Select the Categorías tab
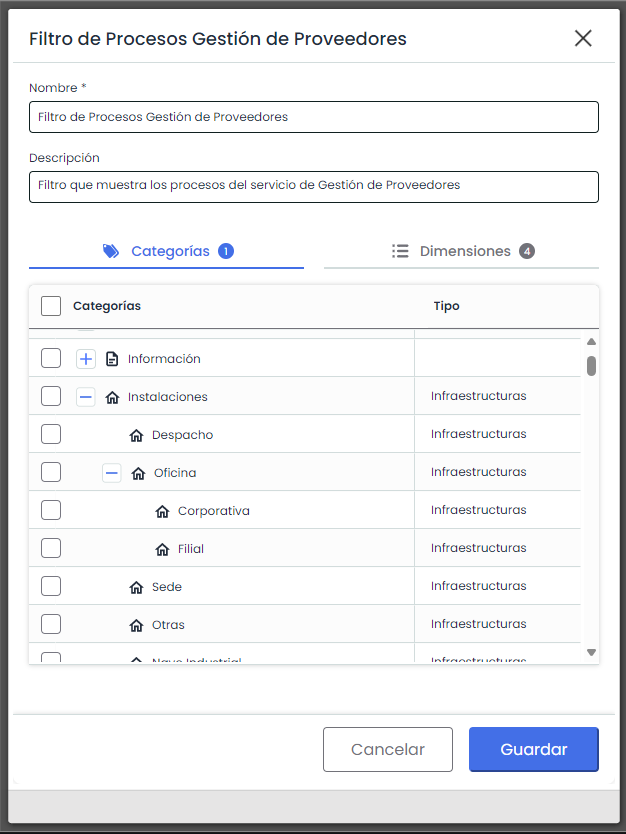This screenshot has height=834, width=626. [167, 252]
